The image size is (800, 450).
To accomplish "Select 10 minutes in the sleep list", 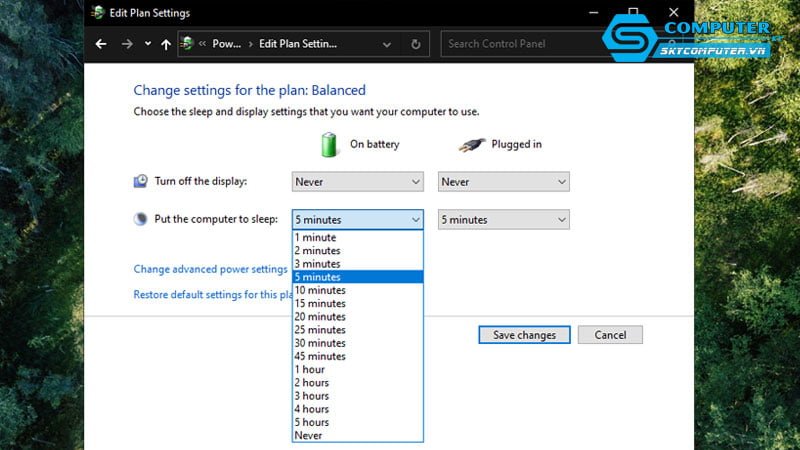I will 320,290.
